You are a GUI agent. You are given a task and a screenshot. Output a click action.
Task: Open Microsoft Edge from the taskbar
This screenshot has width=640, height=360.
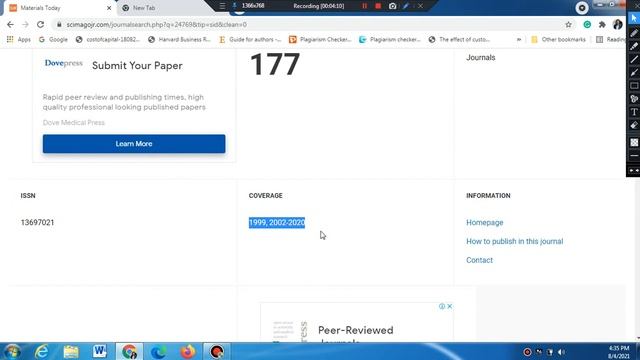click(158, 351)
